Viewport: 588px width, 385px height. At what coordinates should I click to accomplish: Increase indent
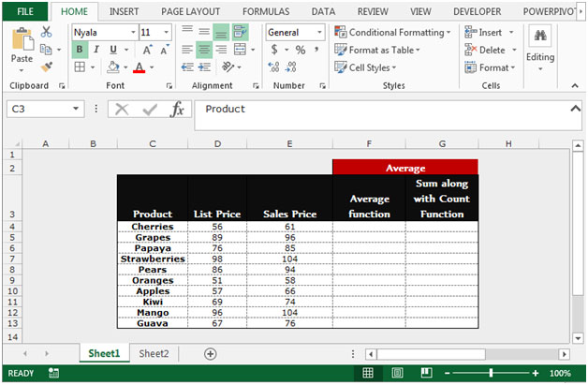point(204,67)
